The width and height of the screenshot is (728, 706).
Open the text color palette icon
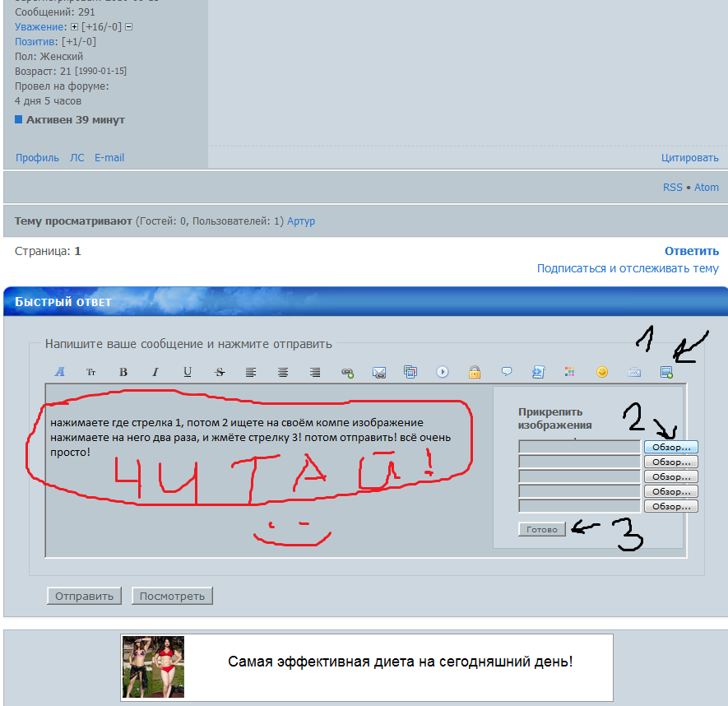[570, 372]
